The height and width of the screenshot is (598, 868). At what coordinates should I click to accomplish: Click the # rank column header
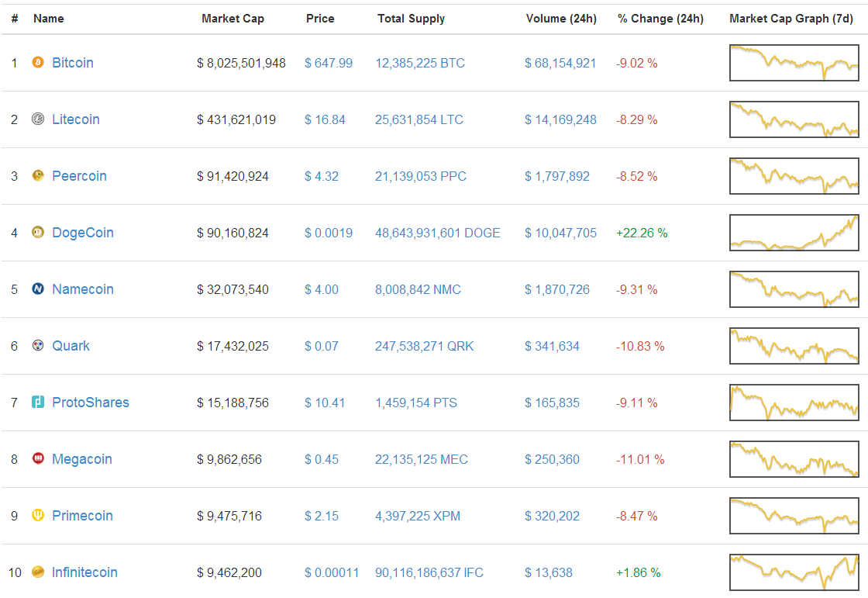coord(15,19)
